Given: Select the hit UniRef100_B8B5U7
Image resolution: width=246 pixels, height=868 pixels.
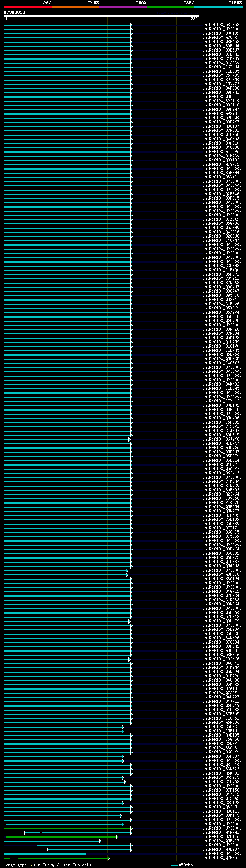Looking at the screenshot, I should (x=221, y=50).
